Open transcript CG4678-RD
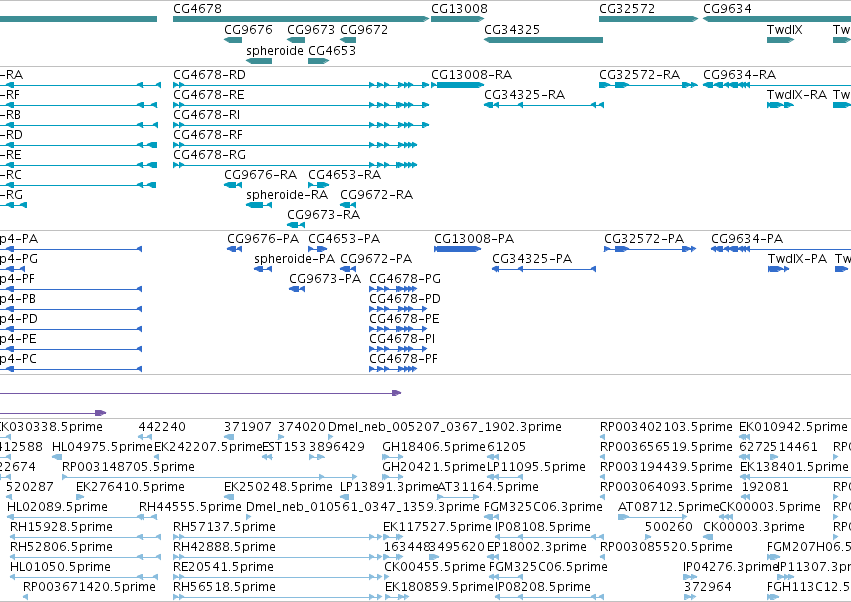Screen dimensions: 851x602 coord(209,74)
